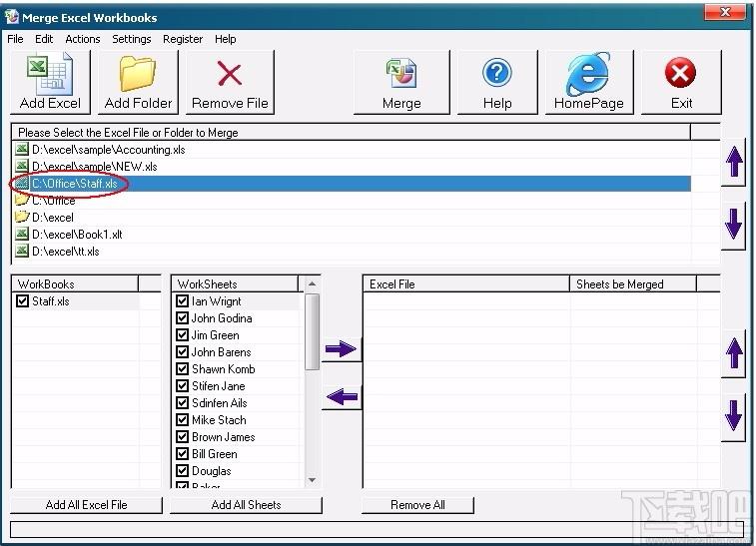Select the highlighted C:\Office\Staff.xls row
The image size is (756, 546).
352,183
